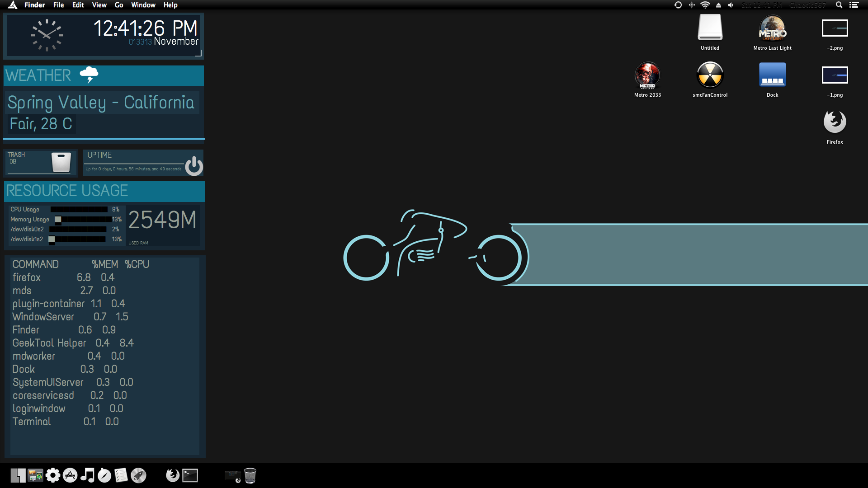Click the SystemUIServer process row
Screen dimensions: 868x488
tap(73, 382)
